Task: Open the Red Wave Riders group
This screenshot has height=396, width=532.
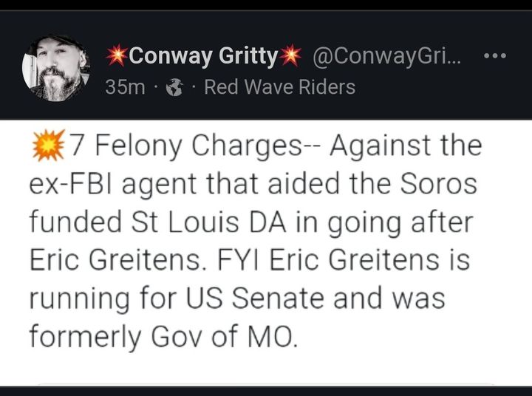Action: 279,88
